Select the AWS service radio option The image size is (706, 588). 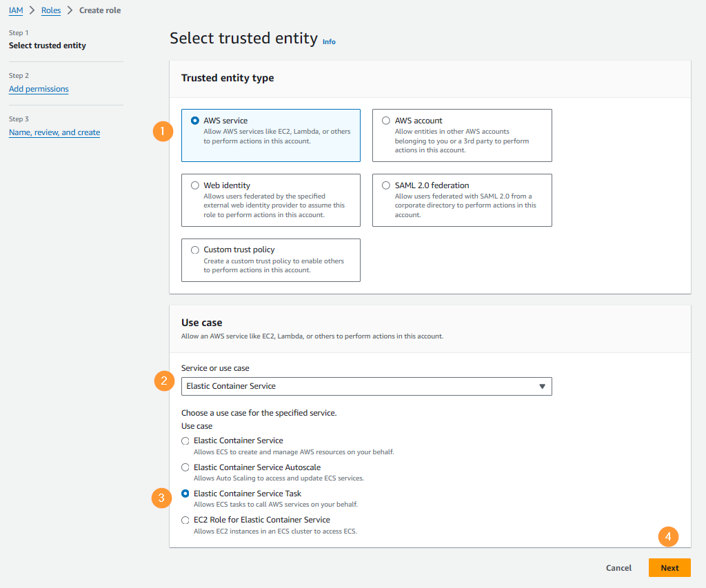195,121
